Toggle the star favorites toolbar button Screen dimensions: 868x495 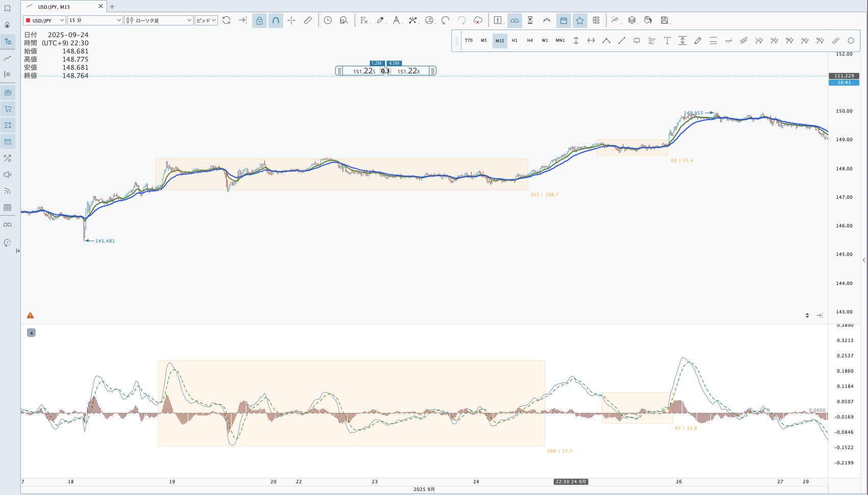(x=580, y=20)
